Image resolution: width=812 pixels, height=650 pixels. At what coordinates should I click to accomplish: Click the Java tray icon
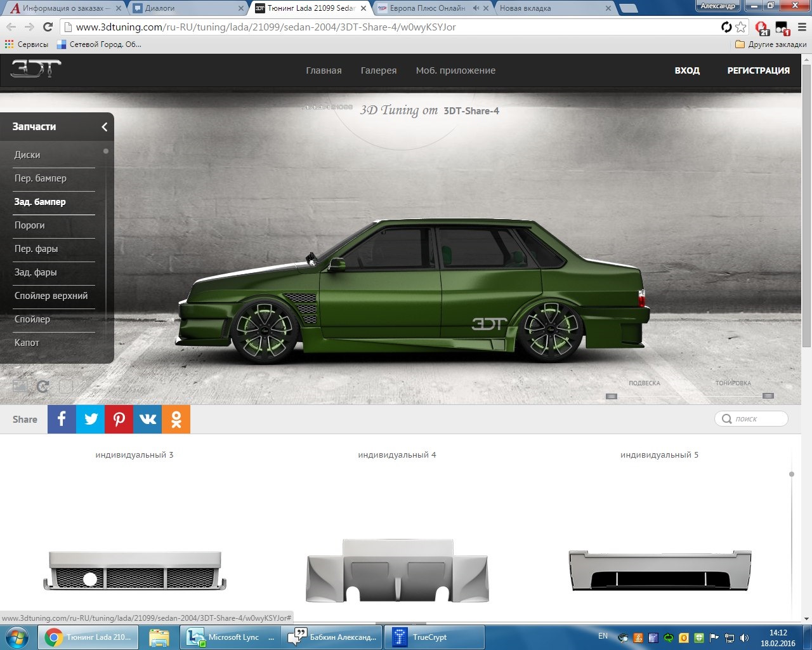638,637
